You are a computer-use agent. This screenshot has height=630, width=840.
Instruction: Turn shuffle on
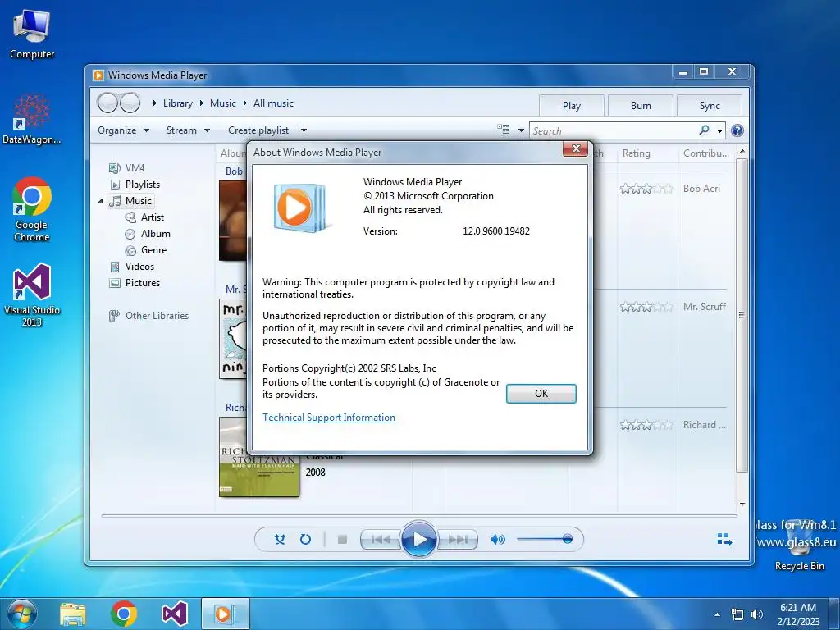pos(280,540)
